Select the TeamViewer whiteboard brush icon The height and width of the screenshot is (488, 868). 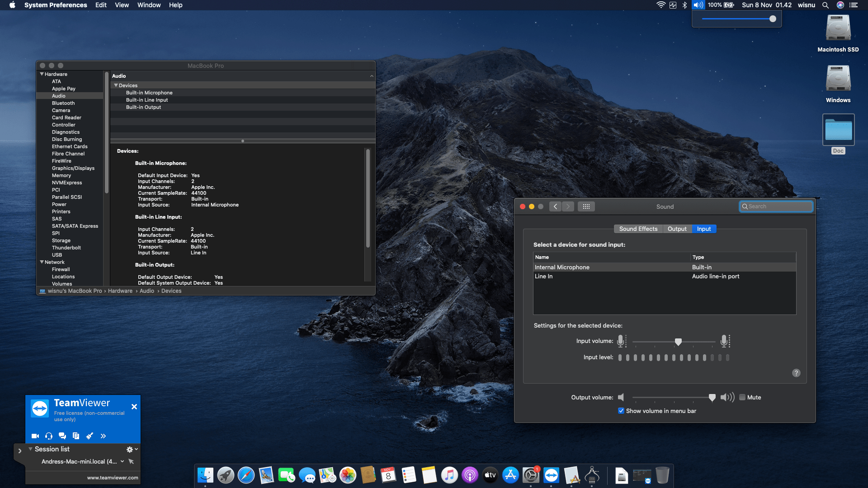tap(89, 436)
